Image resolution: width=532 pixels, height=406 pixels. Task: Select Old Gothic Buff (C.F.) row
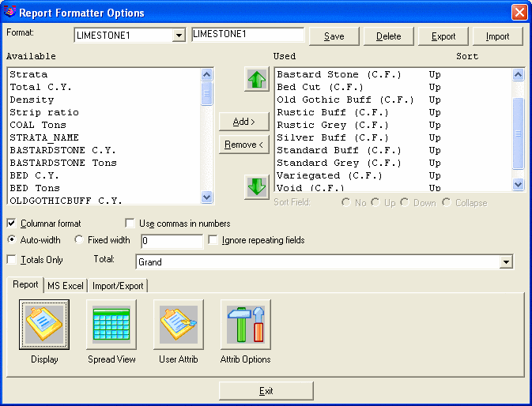pos(393,100)
